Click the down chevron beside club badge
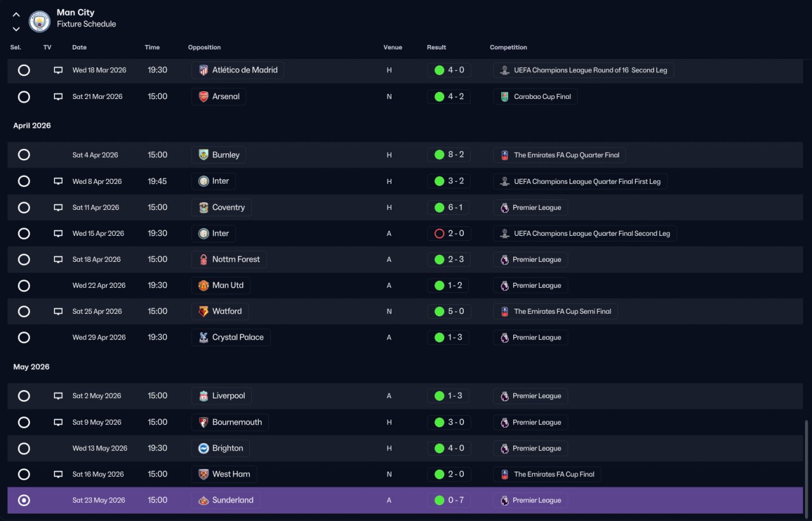Viewport: 812px width, 521px height. (16, 29)
